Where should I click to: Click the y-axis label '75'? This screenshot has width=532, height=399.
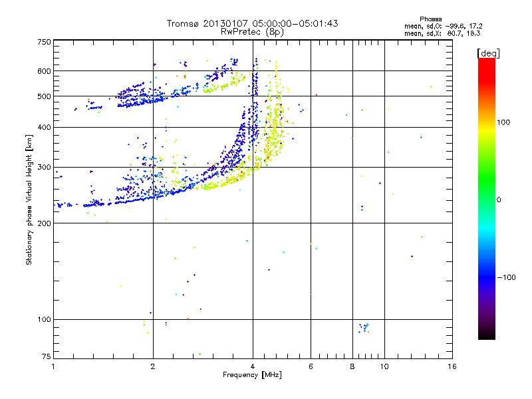coord(47,356)
